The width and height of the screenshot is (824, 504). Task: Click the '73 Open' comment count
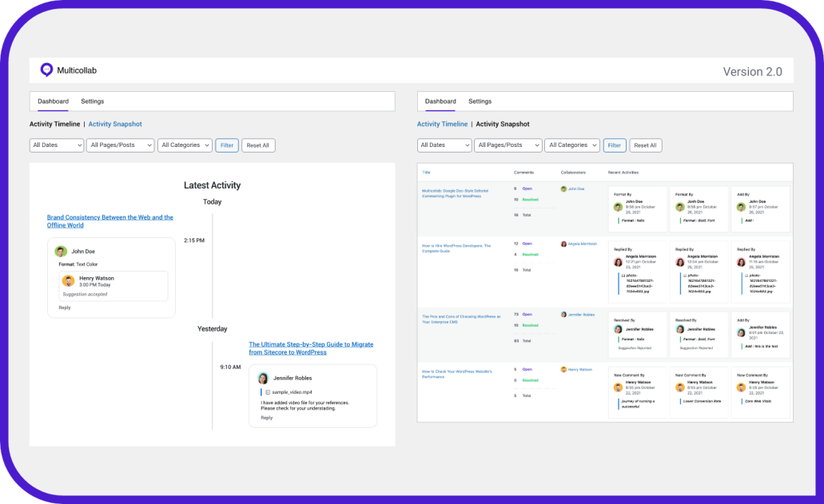[523, 315]
